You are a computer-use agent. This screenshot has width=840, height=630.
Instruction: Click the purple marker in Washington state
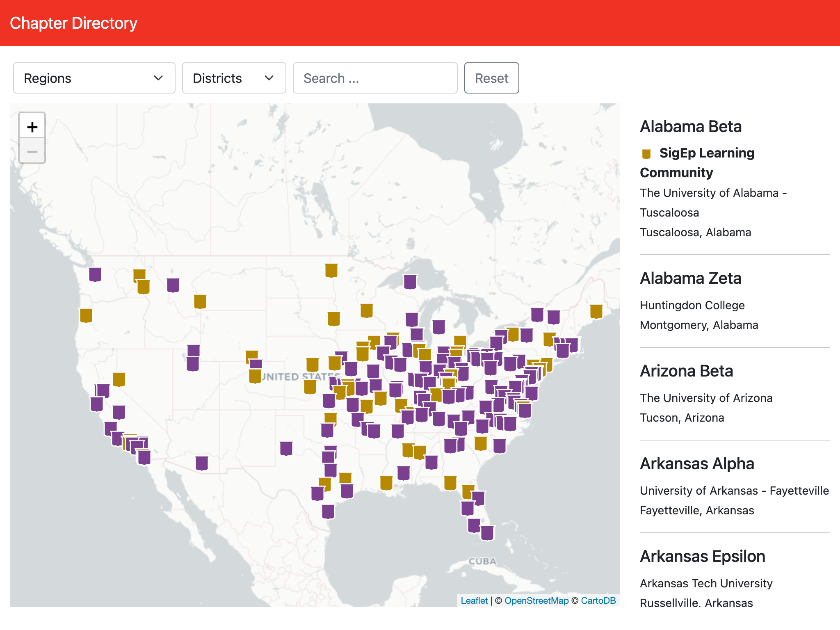pos(95,274)
